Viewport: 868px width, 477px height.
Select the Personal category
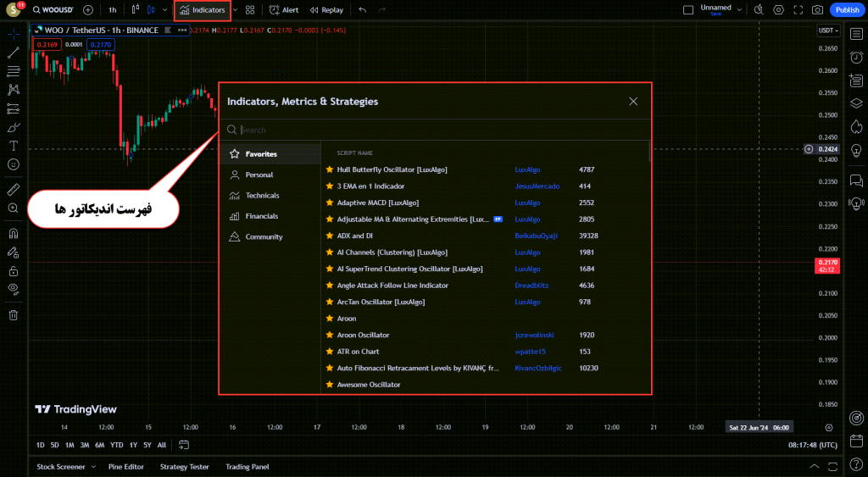[x=270, y=175]
